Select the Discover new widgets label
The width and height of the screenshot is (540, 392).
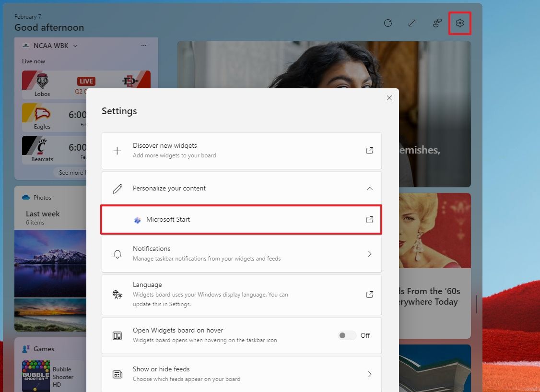164,146
